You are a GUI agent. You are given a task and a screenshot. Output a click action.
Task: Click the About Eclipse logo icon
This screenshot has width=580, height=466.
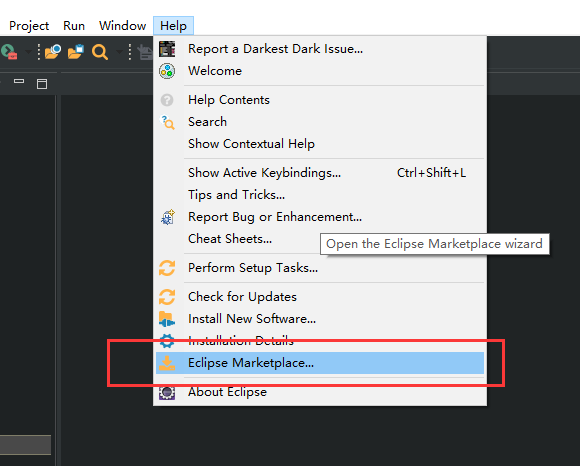(x=167, y=392)
